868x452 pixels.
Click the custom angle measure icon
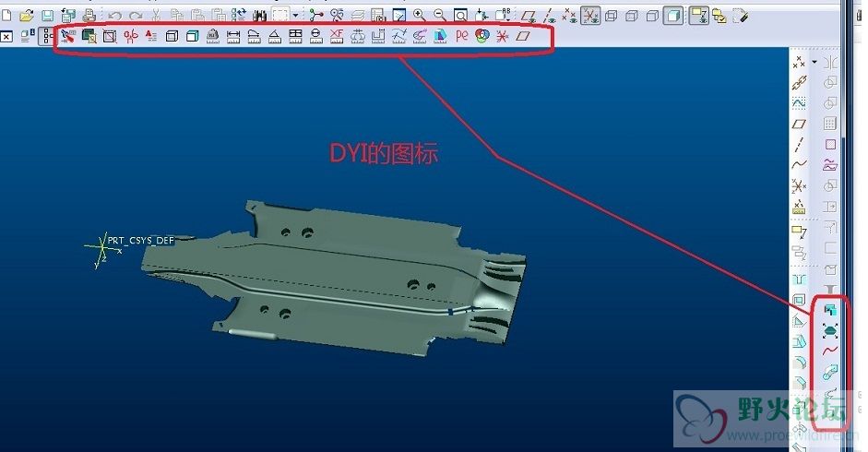point(275,37)
